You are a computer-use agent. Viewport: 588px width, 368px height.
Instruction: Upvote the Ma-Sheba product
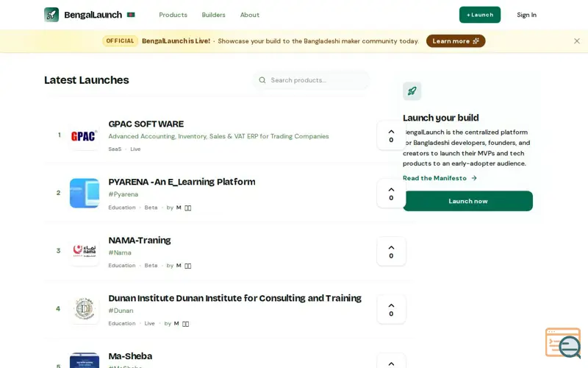click(391, 361)
